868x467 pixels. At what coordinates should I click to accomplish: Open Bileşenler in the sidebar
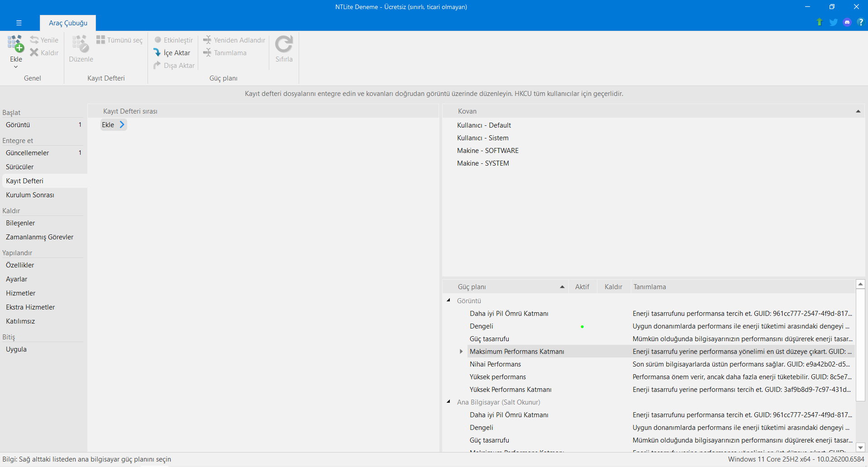[x=44, y=223]
